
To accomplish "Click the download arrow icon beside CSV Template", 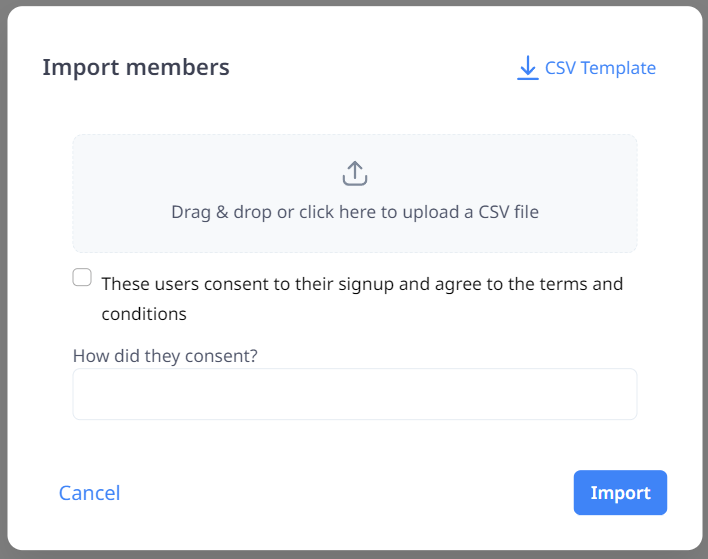I will point(527,68).
